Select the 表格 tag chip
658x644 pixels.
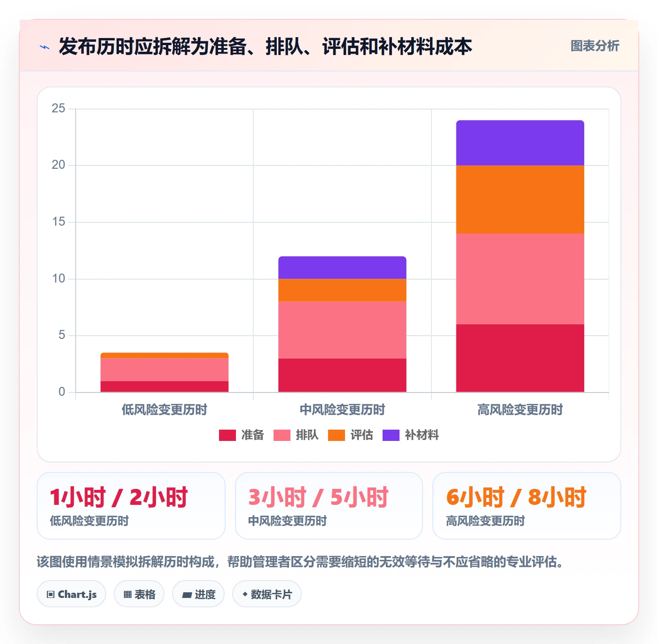139,594
